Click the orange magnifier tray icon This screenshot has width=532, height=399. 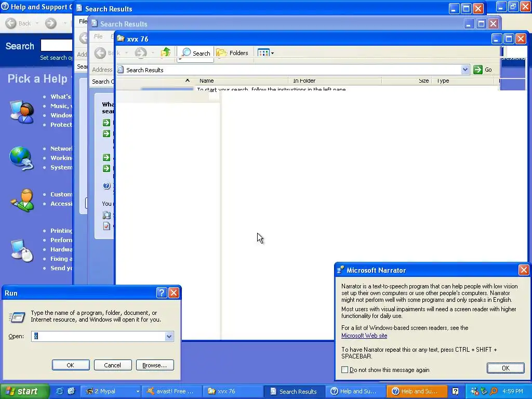click(494, 391)
